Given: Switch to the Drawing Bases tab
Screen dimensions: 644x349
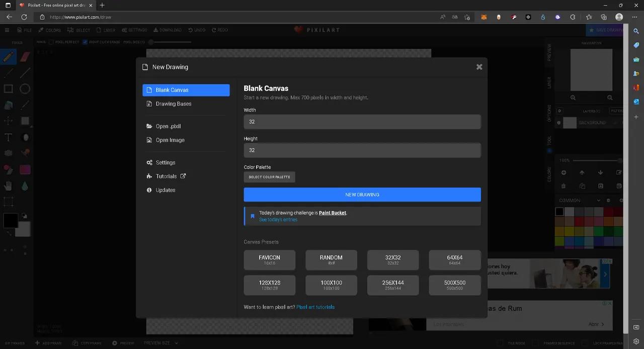Looking at the screenshot, I should pos(186,104).
